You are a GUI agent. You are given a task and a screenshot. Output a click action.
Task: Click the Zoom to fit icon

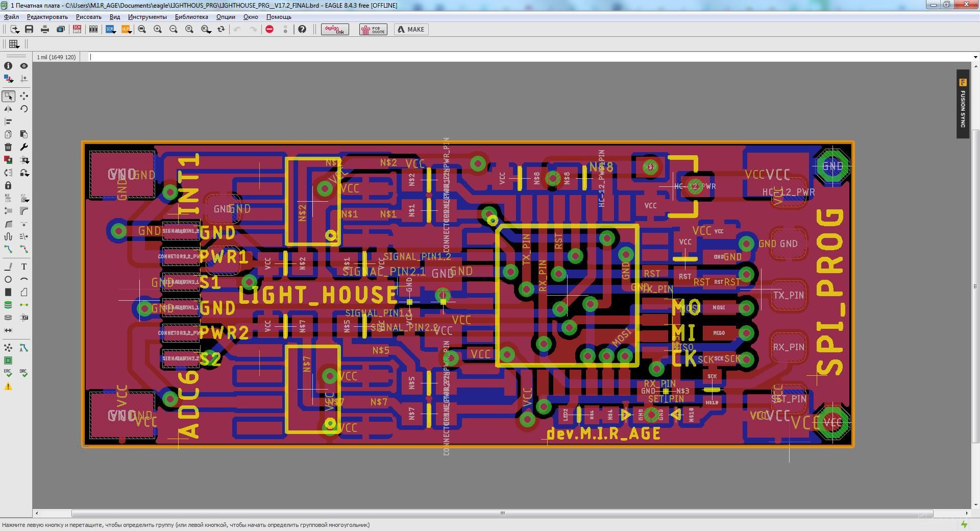(142, 30)
